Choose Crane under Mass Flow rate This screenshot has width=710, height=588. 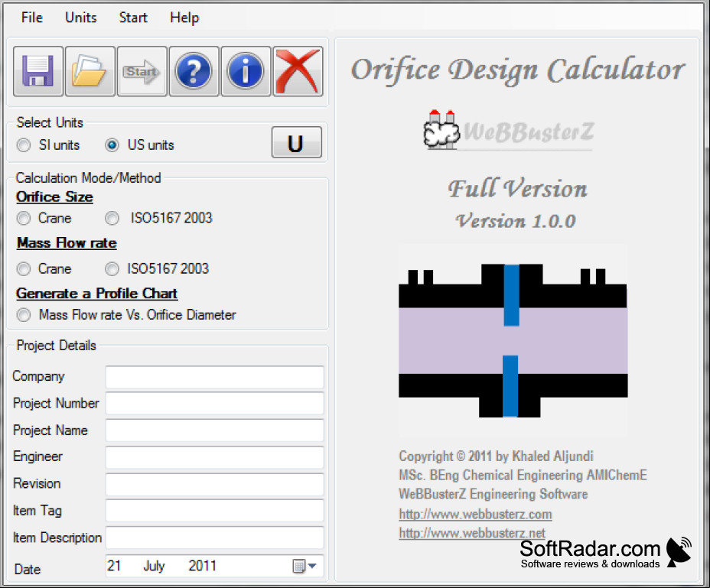click(x=24, y=269)
